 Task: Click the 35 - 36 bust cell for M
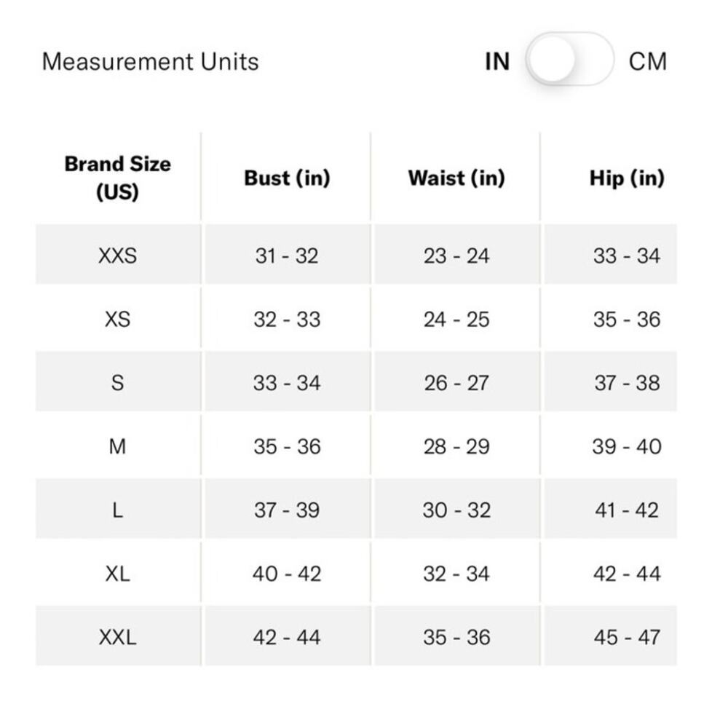(x=287, y=446)
